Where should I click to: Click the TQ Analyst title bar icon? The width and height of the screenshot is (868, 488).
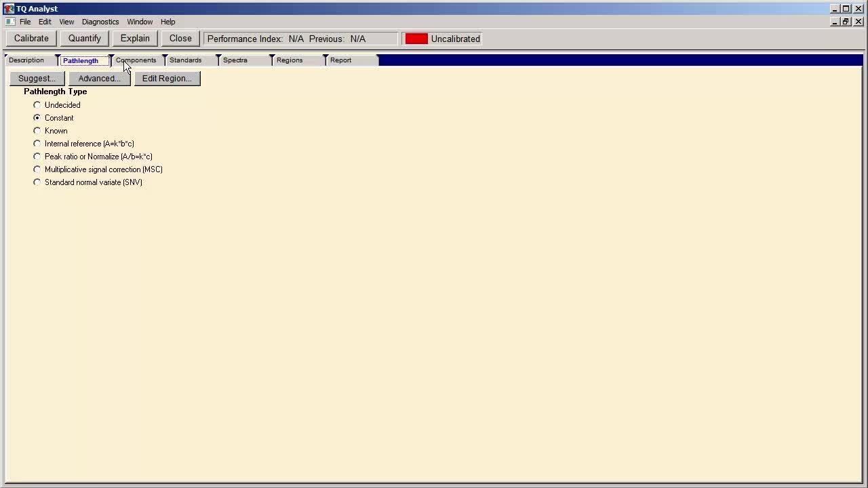[x=9, y=9]
